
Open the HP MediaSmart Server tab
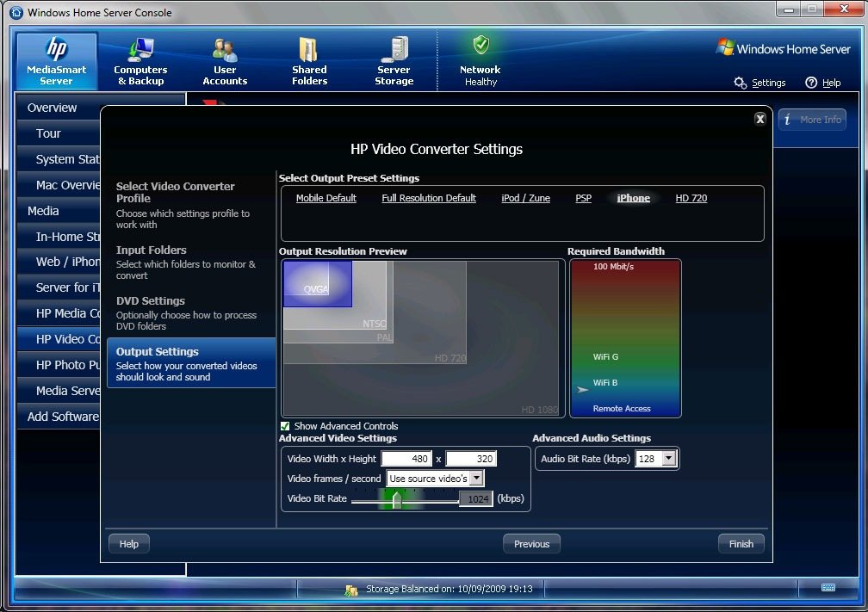tap(57, 61)
